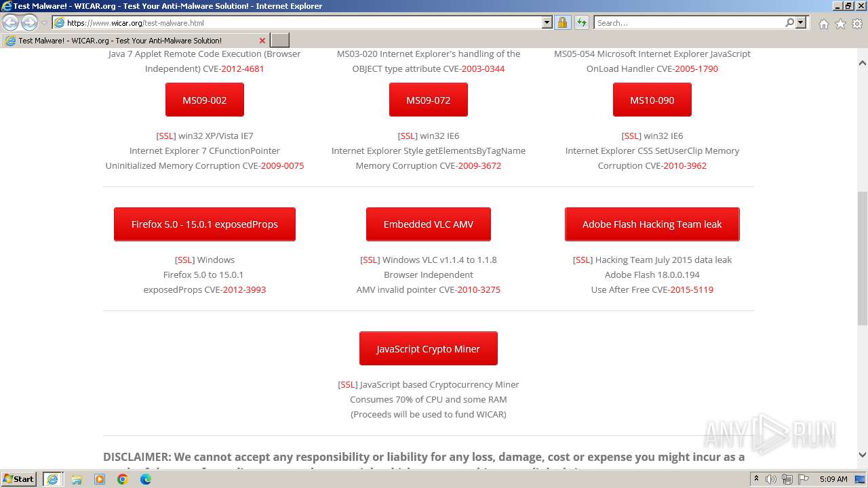Close the WICAR.org tab with red X
The width and height of the screenshot is (868, 488).
point(262,41)
